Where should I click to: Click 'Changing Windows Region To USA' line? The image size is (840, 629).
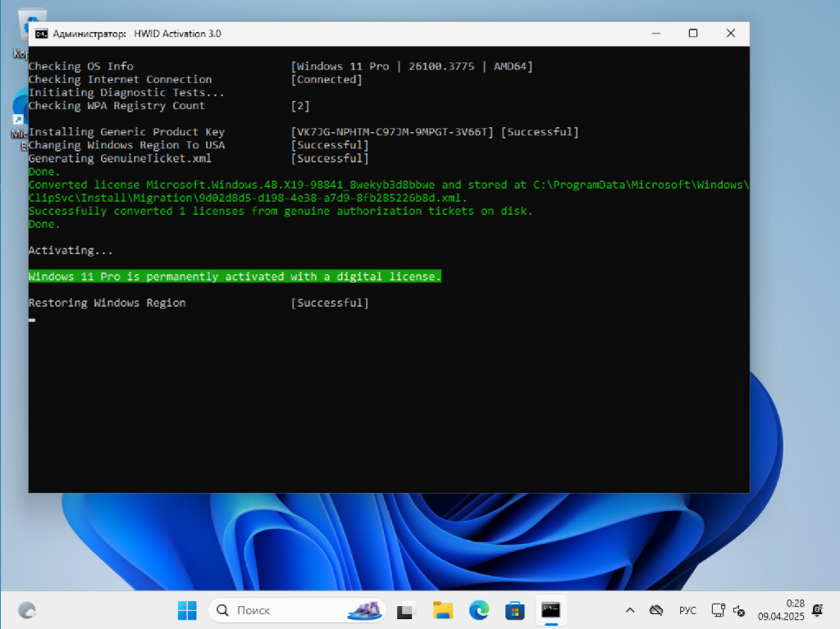coord(126,145)
